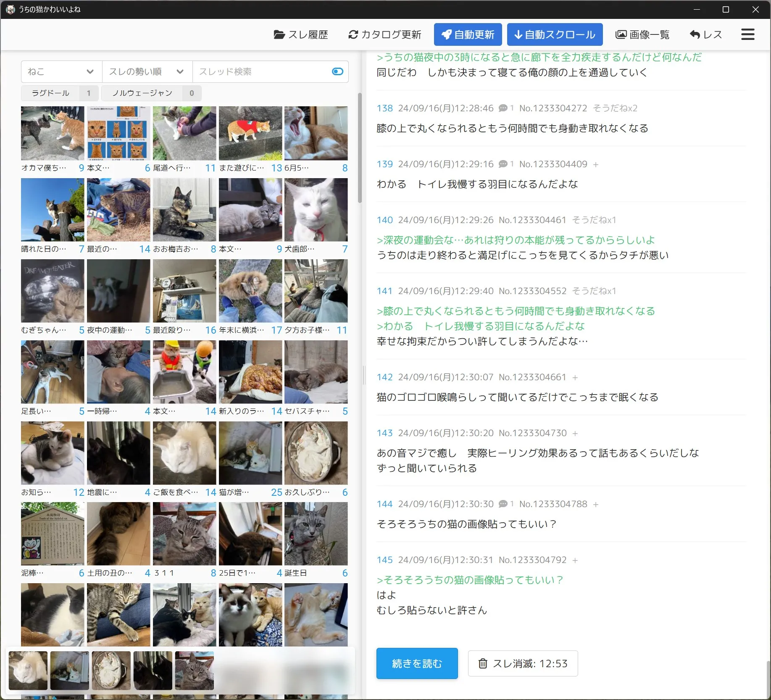
Task: Open the hamburger menu icon
Action: [747, 34]
